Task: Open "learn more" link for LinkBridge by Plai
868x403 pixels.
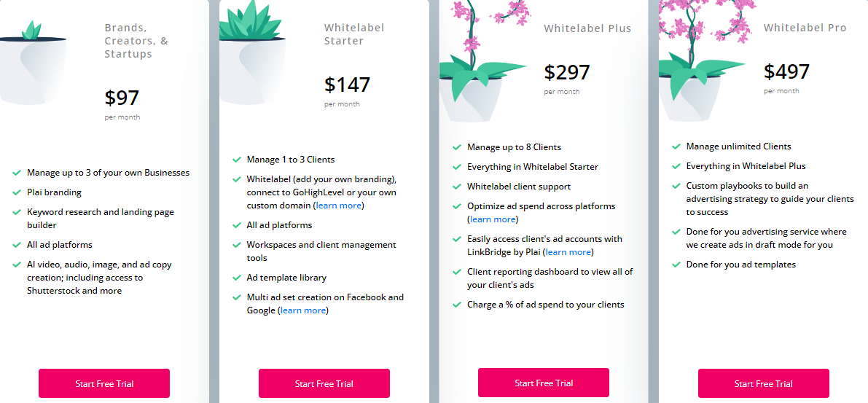Action: (568, 252)
